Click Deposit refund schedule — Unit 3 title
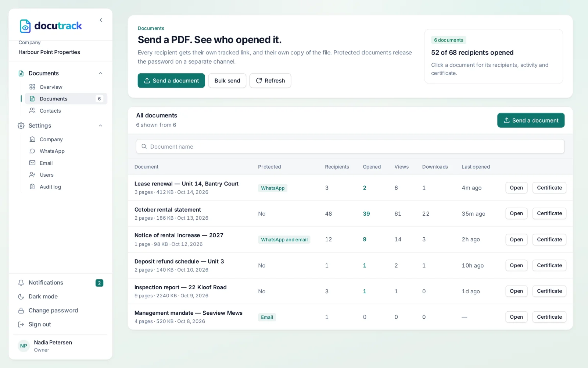 [x=179, y=261]
